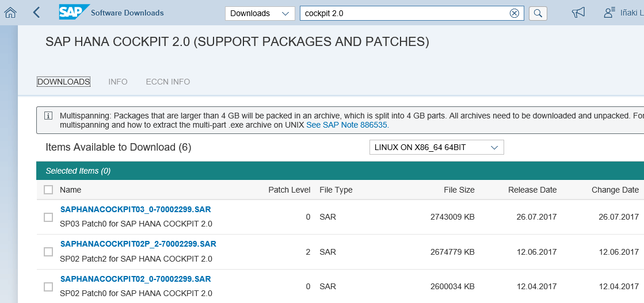Image resolution: width=644 pixels, height=303 pixels.
Task: Click the description SP02 Patch2 for SAP HANA COCKPIT 2.0
Action: tap(136, 259)
